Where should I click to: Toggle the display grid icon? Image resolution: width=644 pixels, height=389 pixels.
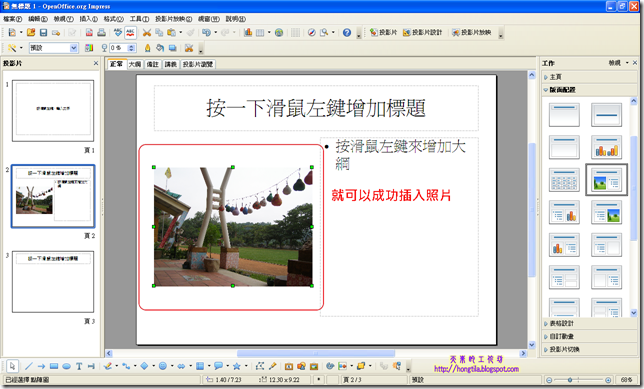point(295,32)
